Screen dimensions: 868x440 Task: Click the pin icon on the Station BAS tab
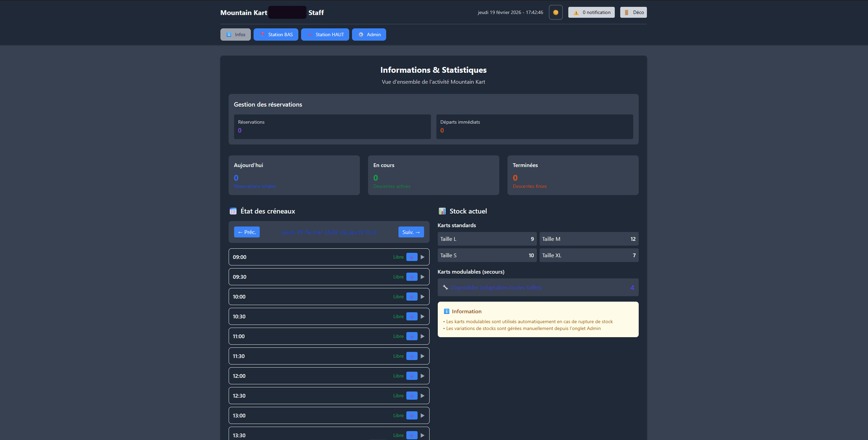click(262, 35)
